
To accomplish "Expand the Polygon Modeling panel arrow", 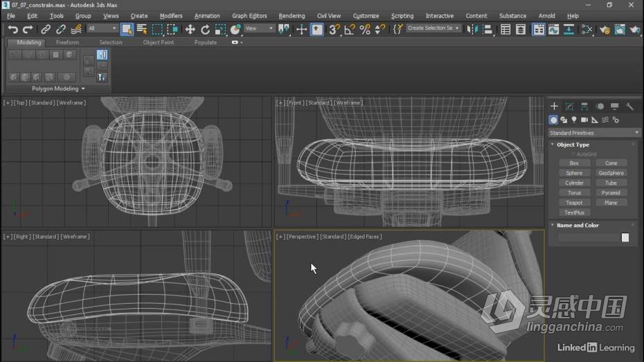I will click(83, 89).
